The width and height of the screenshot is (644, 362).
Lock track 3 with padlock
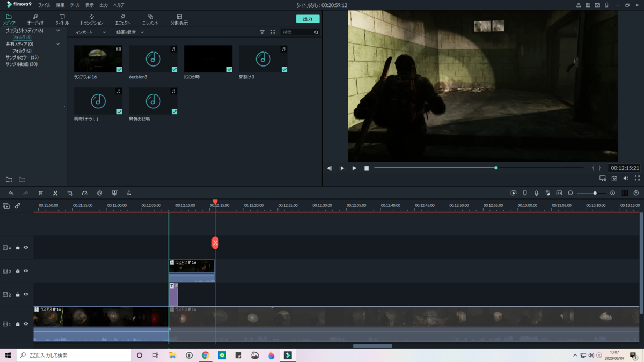click(18, 271)
